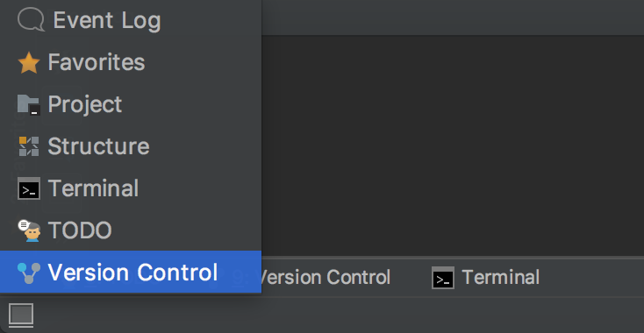Select the highlighted Version Control menu item

[x=131, y=273]
